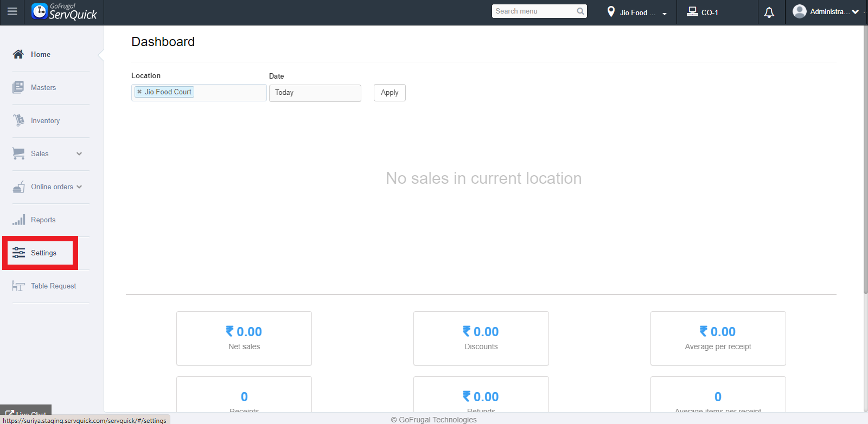This screenshot has width=868, height=424.
Task: Click the Average per receipt card
Action: coord(718,338)
